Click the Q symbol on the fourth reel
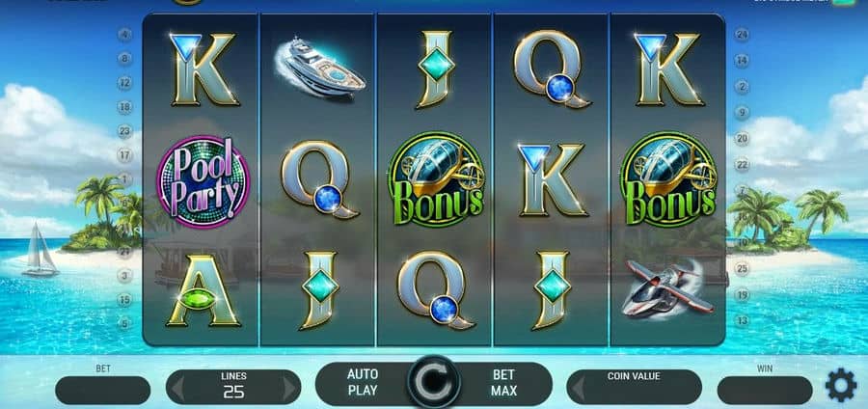 coord(552,69)
